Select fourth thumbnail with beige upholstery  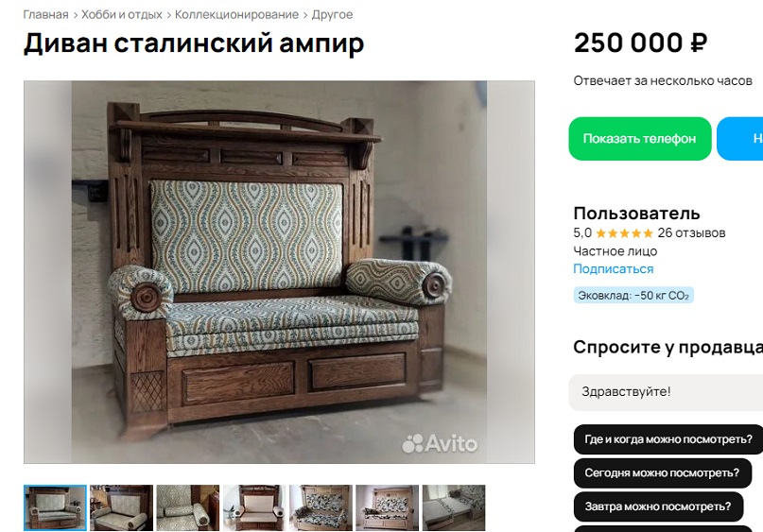pos(254,507)
